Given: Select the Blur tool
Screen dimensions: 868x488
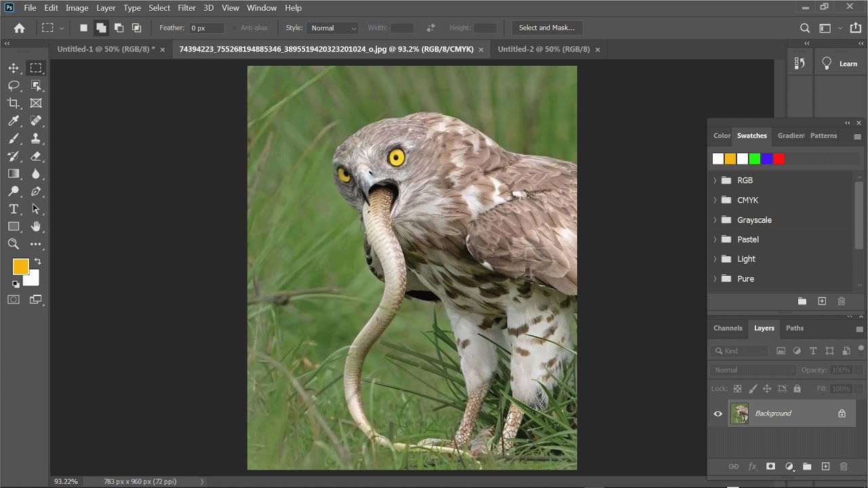Looking at the screenshot, I should pyautogui.click(x=36, y=174).
